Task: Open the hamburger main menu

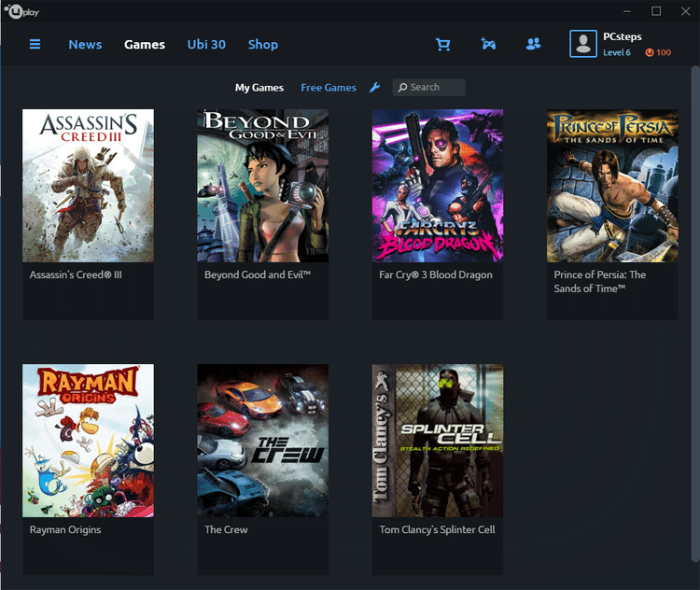Action: 35,44
